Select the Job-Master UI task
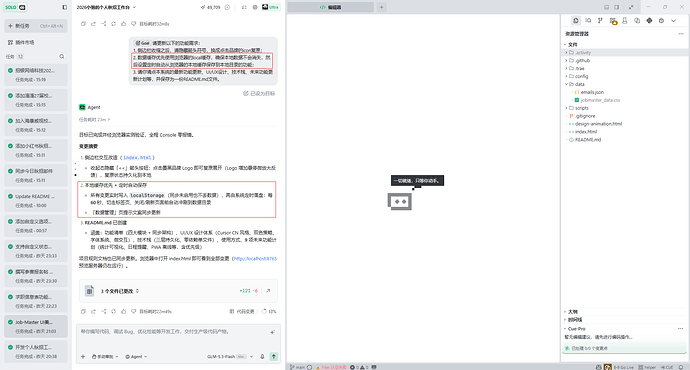This screenshot has width=690, height=370. [36, 326]
